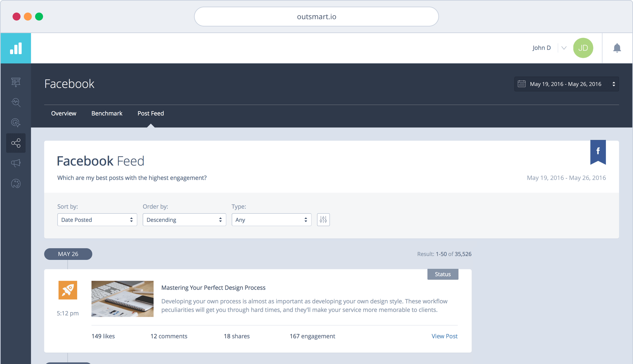Screen dimensions: 633x364
Task: Open the analytics search sidebar icon
Action: coord(16,102)
